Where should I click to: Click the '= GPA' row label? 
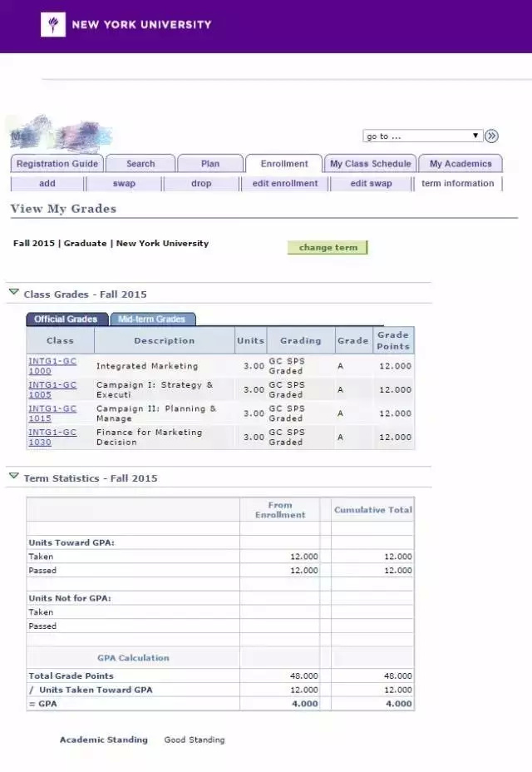point(43,704)
